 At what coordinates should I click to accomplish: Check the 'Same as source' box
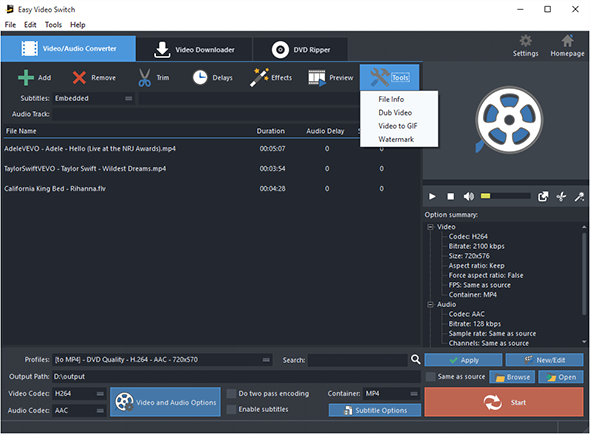coord(430,376)
